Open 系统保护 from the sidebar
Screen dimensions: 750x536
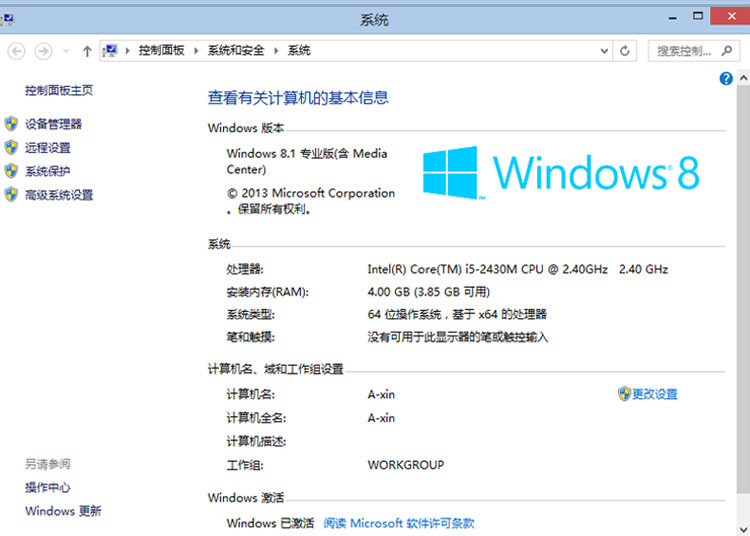click(47, 171)
